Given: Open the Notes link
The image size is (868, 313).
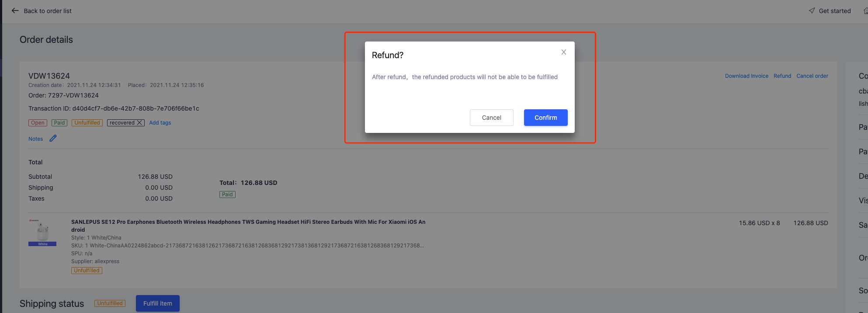Looking at the screenshot, I should [x=35, y=139].
